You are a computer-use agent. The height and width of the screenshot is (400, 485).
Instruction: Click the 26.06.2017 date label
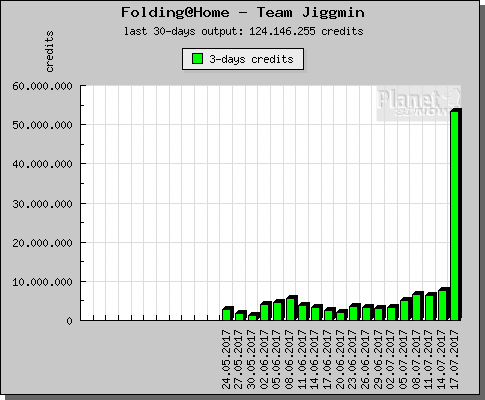click(366, 359)
